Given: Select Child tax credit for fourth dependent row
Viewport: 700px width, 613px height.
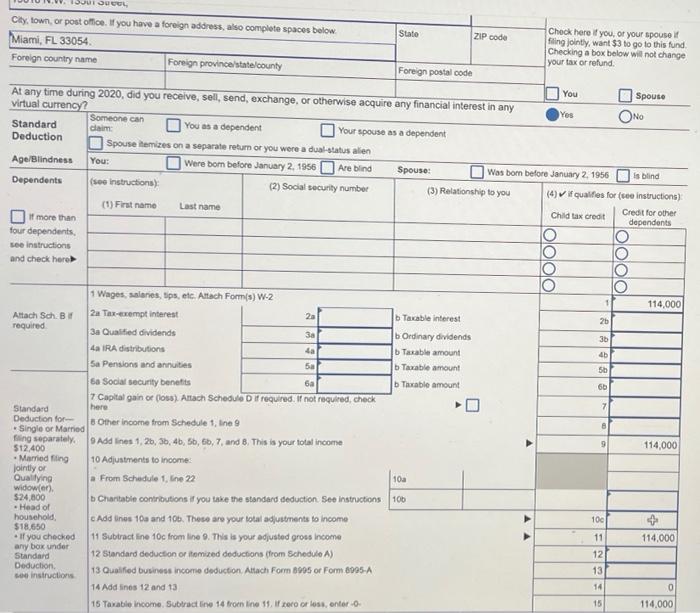Looking at the screenshot, I should coord(549,285).
